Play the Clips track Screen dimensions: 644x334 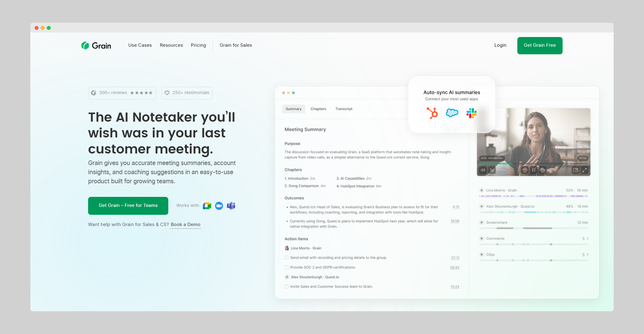point(482,255)
